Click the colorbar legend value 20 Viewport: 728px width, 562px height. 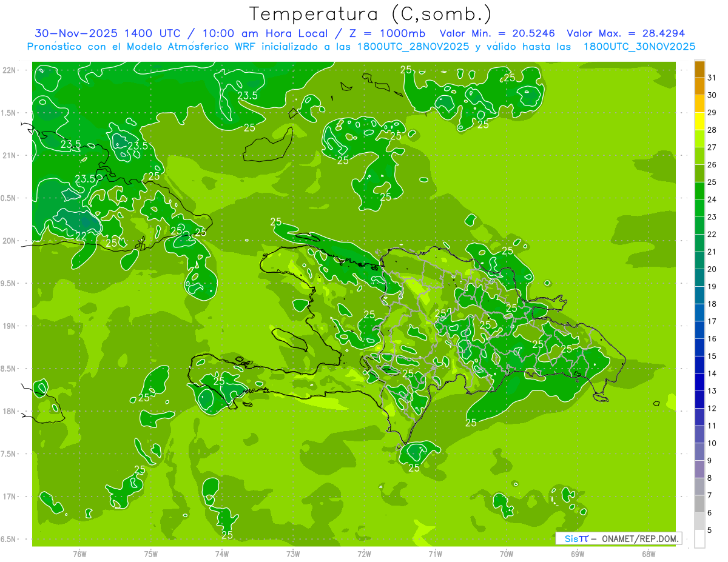(712, 269)
